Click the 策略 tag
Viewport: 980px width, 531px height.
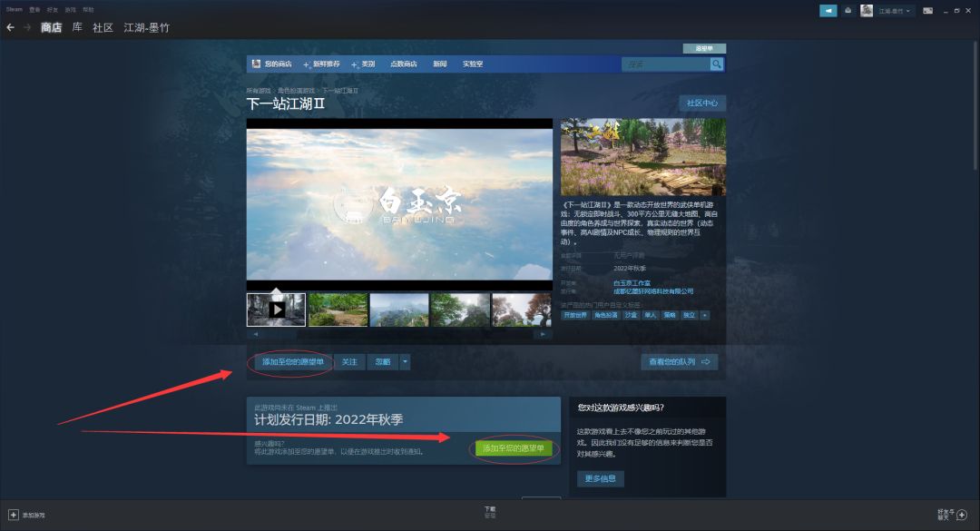tap(670, 315)
